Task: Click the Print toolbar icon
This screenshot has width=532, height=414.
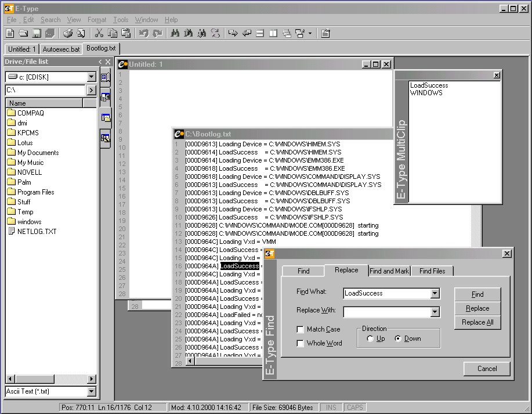Action: [68, 34]
